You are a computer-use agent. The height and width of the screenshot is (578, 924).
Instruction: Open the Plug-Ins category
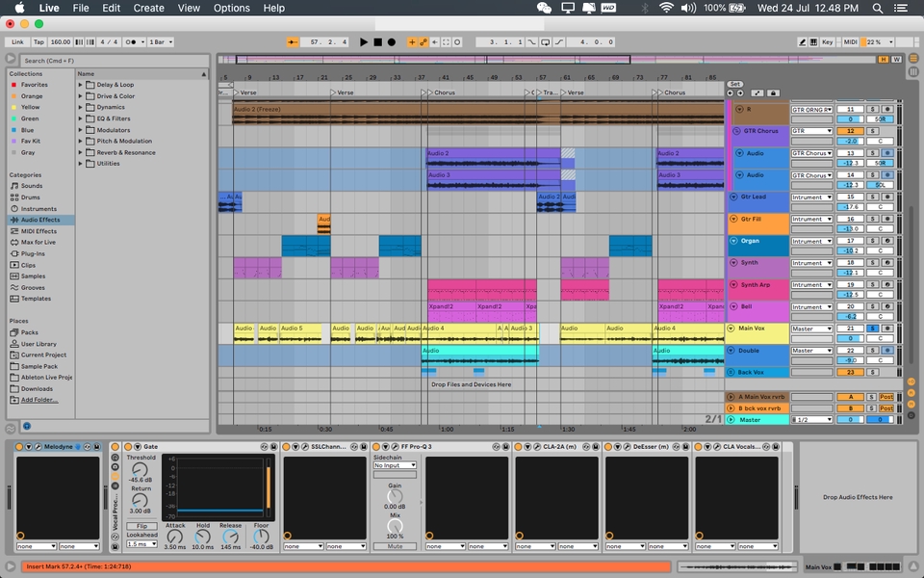coord(34,253)
